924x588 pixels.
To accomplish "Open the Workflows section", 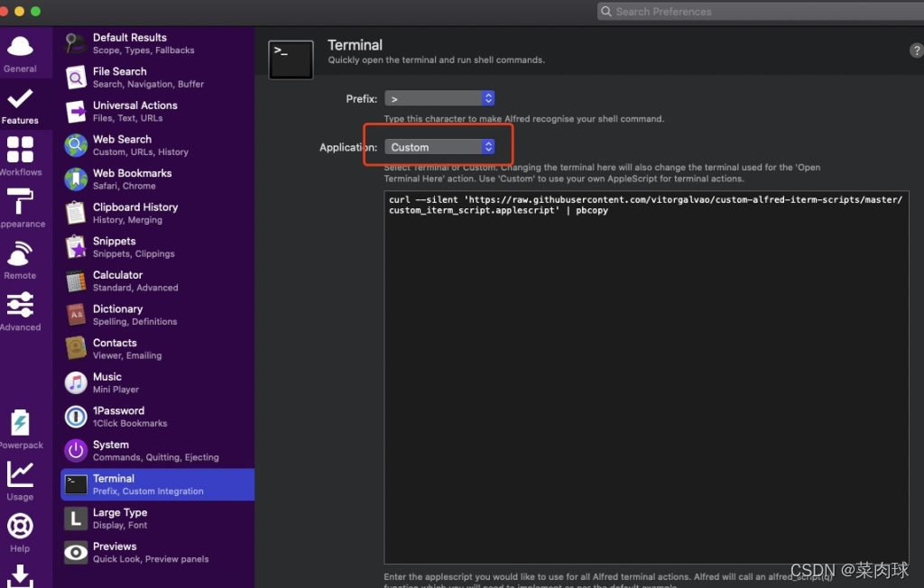I will pos(20,156).
